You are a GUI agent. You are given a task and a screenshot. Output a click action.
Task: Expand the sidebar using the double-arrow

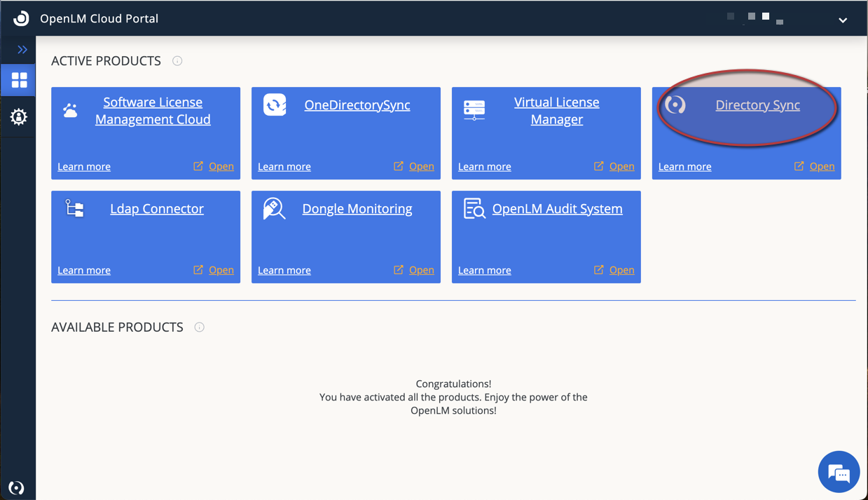tap(22, 50)
